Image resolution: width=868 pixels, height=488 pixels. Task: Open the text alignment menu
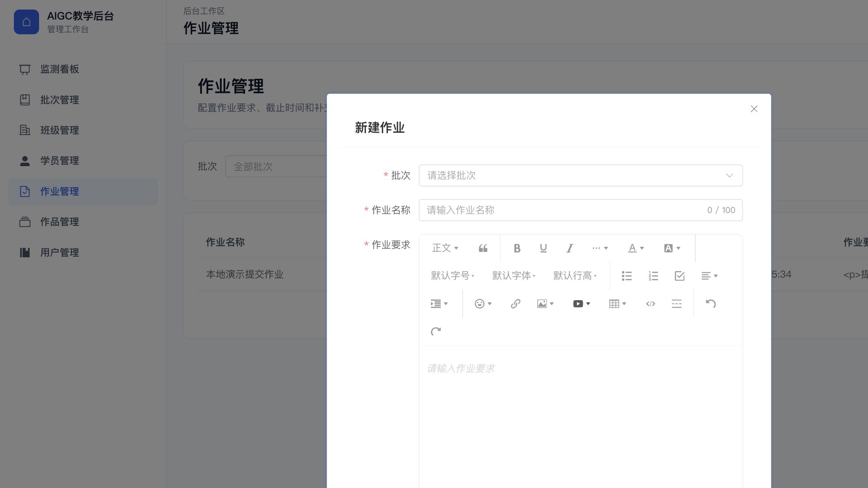point(709,276)
